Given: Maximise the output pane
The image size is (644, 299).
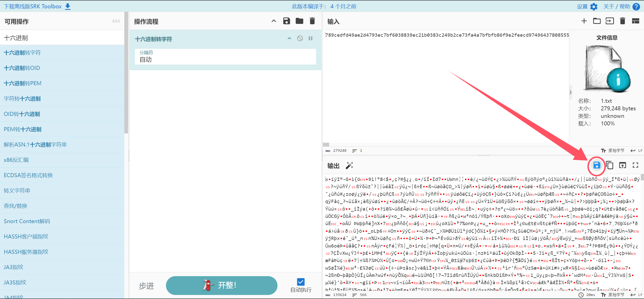Looking at the screenshot, I should (x=635, y=165).
